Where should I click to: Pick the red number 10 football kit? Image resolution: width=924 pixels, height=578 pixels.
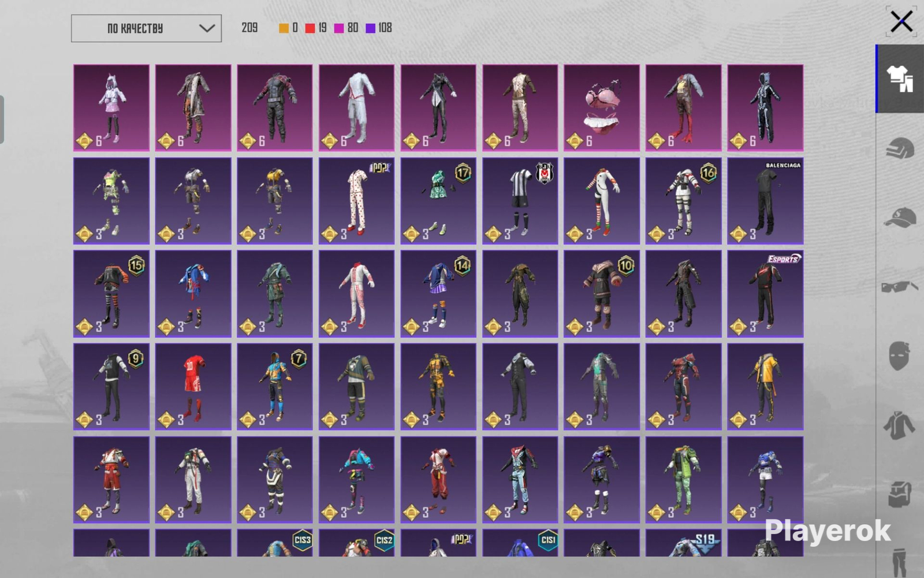click(193, 387)
